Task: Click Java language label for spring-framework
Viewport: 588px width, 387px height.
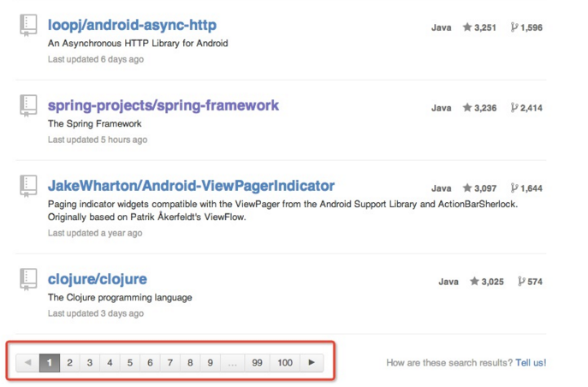Action: (x=442, y=108)
